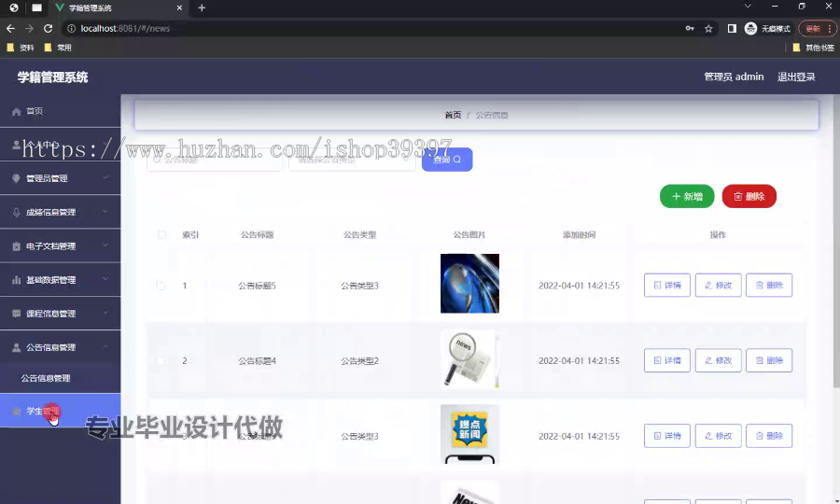The height and width of the screenshot is (504, 840).
Task: Tick the checkbox for row 公告标题4
Action: [161, 360]
